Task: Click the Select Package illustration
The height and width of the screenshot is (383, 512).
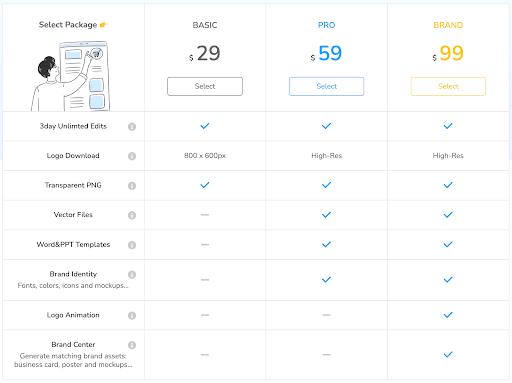Action: [73, 76]
